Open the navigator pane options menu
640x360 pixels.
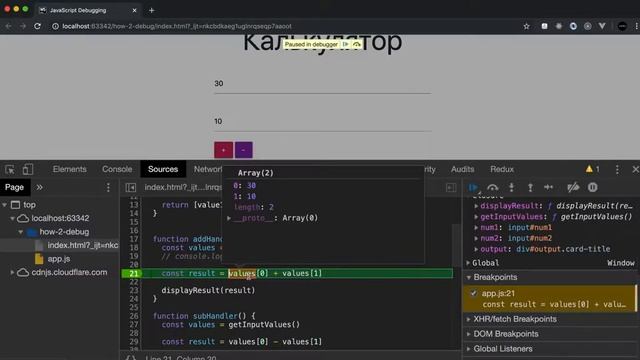(108, 187)
